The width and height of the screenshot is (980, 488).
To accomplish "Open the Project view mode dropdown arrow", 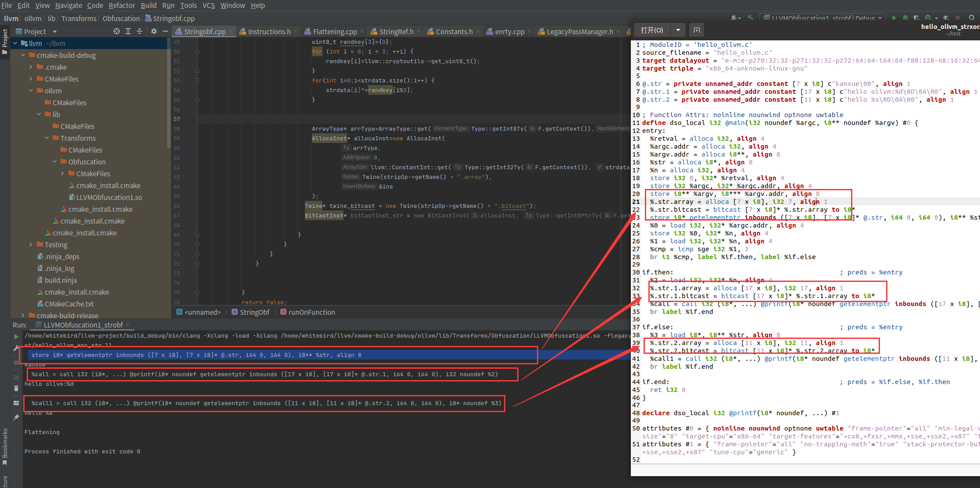I will click(x=55, y=32).
